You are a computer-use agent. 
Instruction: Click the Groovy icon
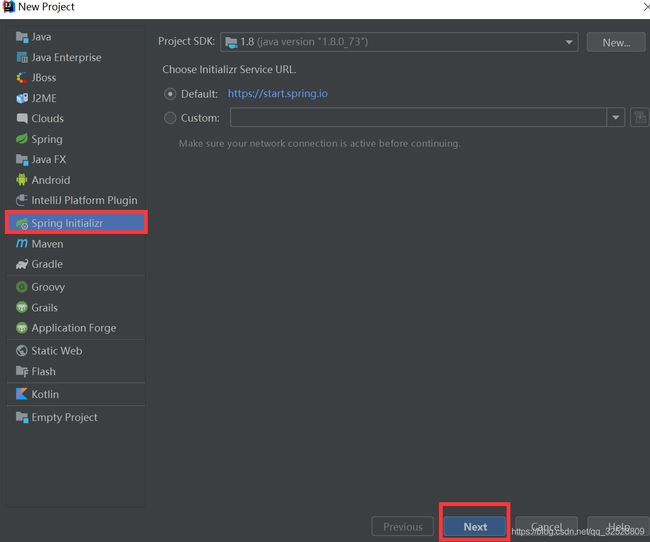tap(22, 287)
